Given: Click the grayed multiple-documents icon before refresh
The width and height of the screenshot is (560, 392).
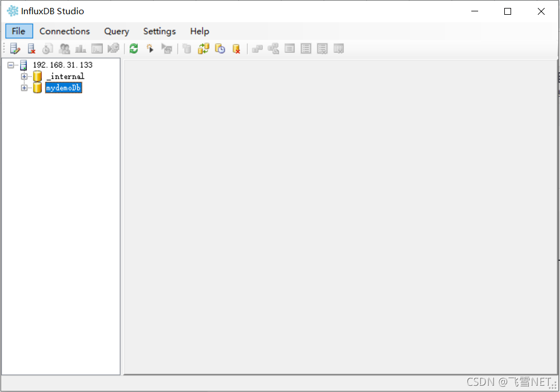Looking at the screenshot, I should pyautogui.click(x=113, y=48).
